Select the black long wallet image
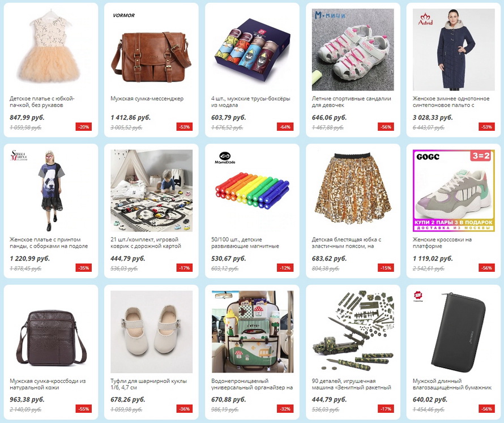The width and height of the screenshot is (504, 423). (x=454, y=332)
